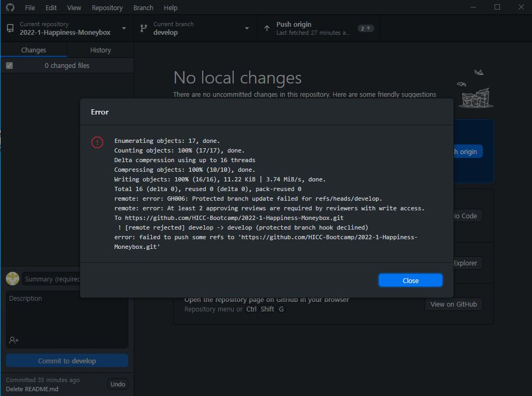The width and height of the screenshot is (532, 396).
Task: Open the Branch menu
Action: point(143,7)
